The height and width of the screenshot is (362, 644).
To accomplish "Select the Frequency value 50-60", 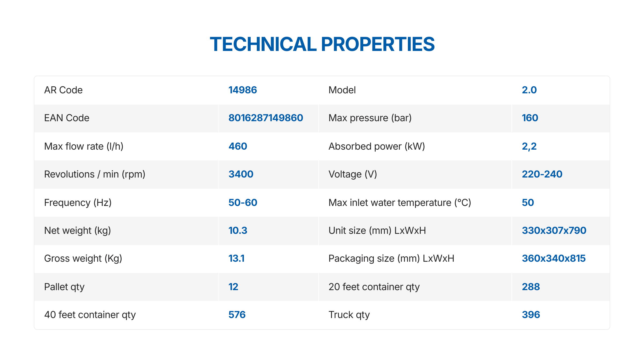I will point(243,203).
